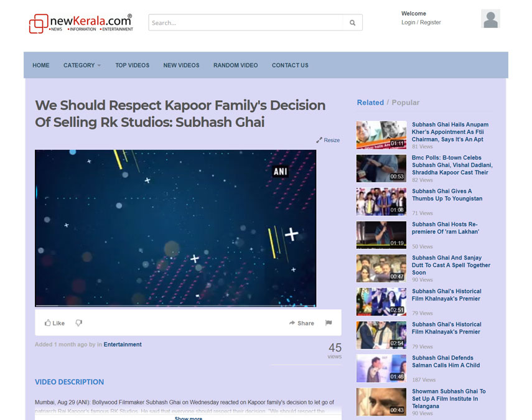Go to HOME in navigation bar
This screenshot has width=532, height=420.
(41, 65)
